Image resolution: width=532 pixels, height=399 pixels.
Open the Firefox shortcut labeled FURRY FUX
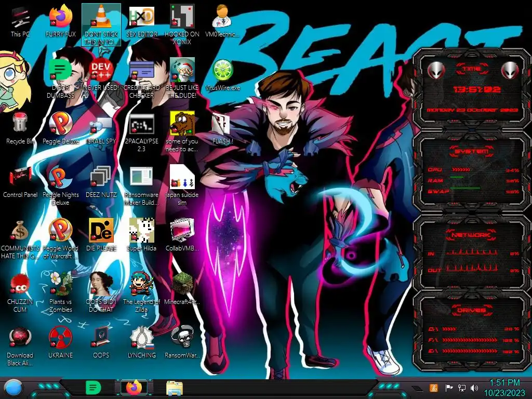coord(60,22)
